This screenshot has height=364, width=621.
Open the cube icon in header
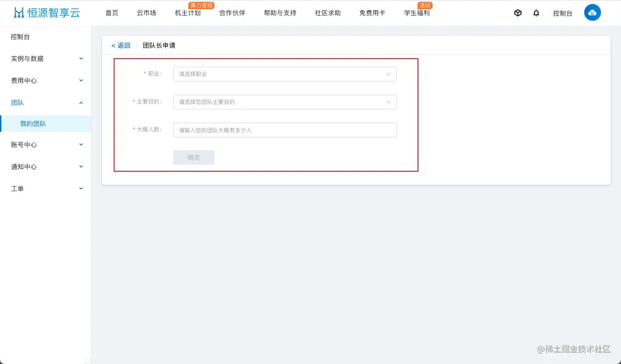[x=518, y=13]
